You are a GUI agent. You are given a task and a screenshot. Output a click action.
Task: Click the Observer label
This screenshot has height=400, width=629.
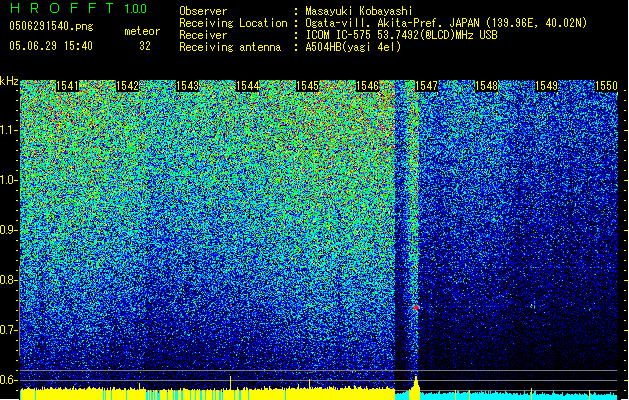[203, 11]
